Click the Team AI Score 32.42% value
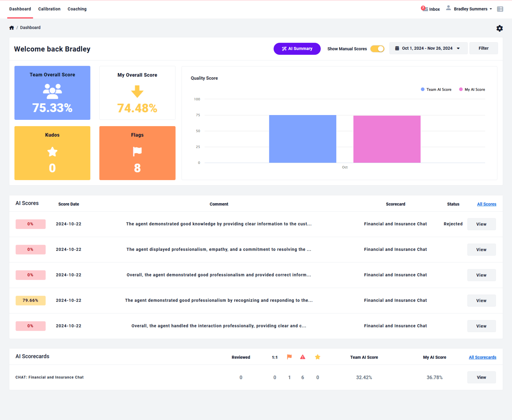Viewport: 512px width, 420px height. point(364,377)
